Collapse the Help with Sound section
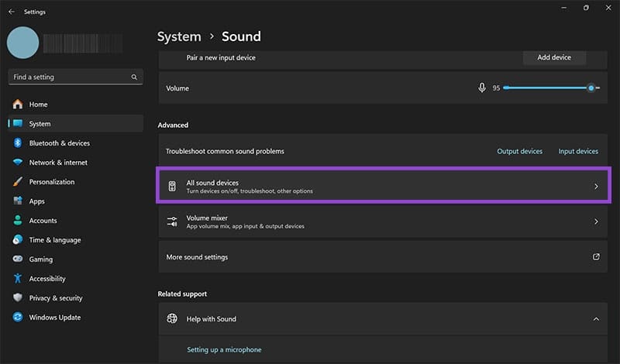The width and height of the screenshot is (620, 364). 596,319
